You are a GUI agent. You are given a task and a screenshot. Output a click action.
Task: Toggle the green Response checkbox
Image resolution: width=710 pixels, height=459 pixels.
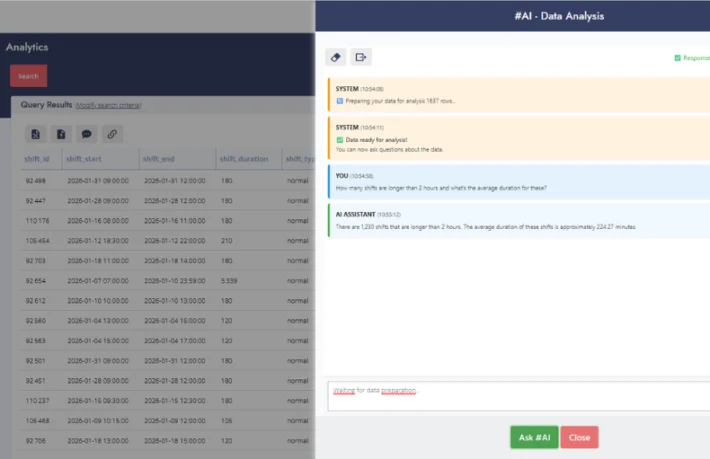pos(677,58)
